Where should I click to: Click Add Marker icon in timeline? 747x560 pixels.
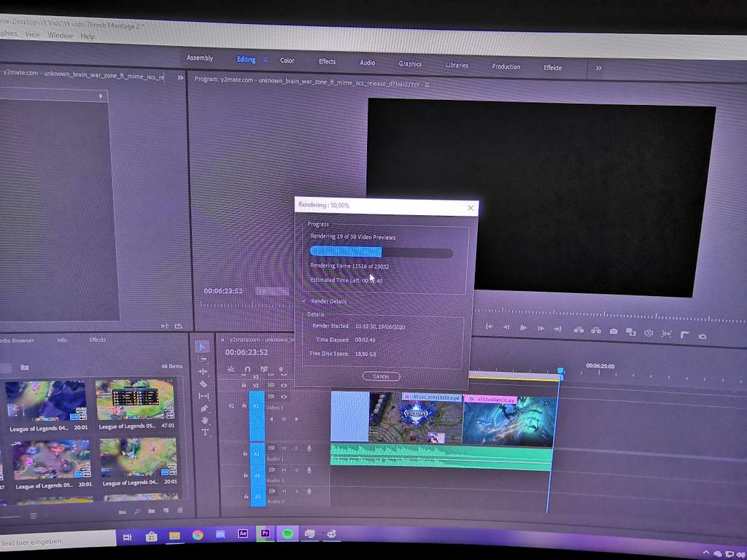[282, 370]
